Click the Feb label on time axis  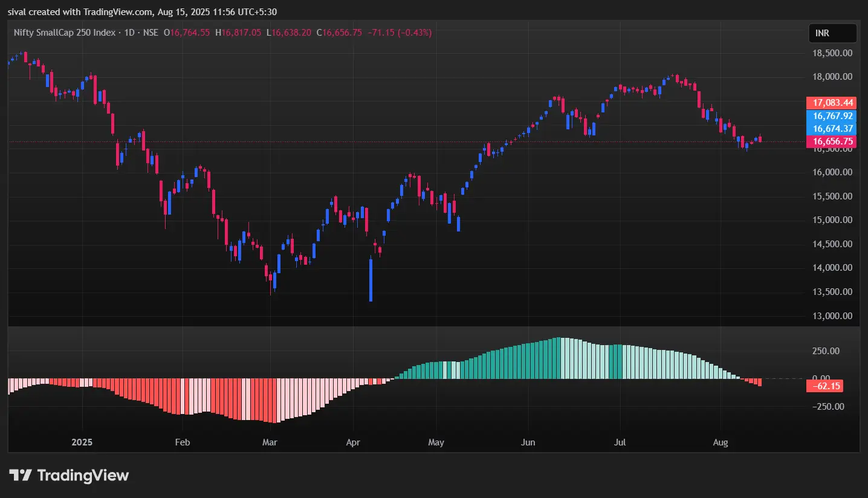[x=182, y=442]
